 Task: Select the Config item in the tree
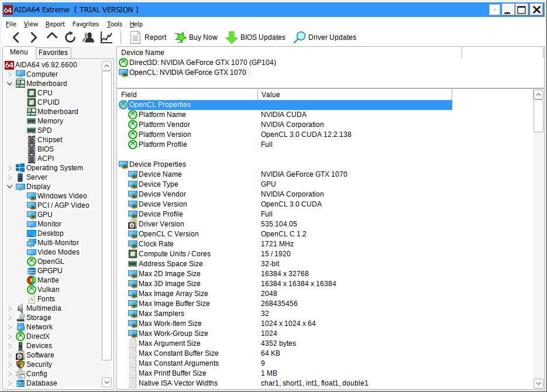point(32,374)
